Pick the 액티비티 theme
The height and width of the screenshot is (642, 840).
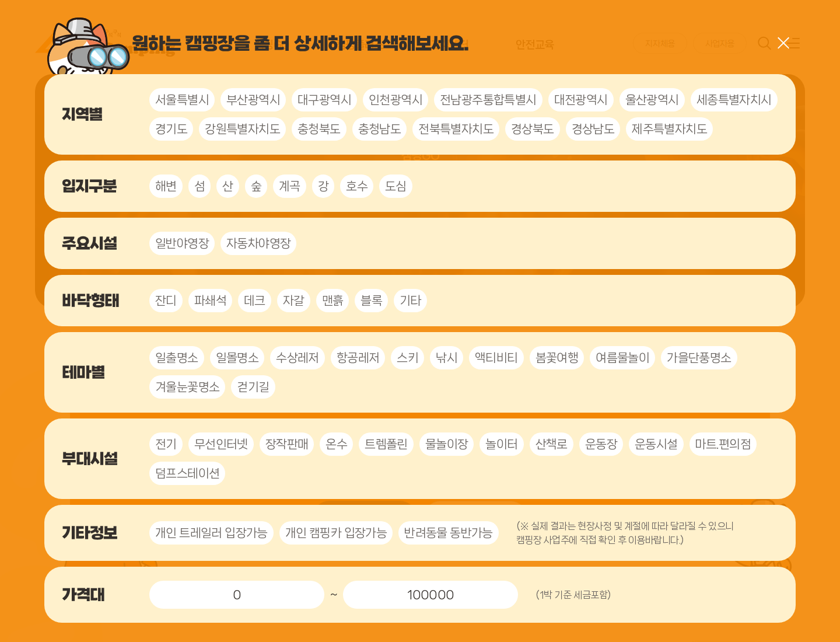coord(496,358)
